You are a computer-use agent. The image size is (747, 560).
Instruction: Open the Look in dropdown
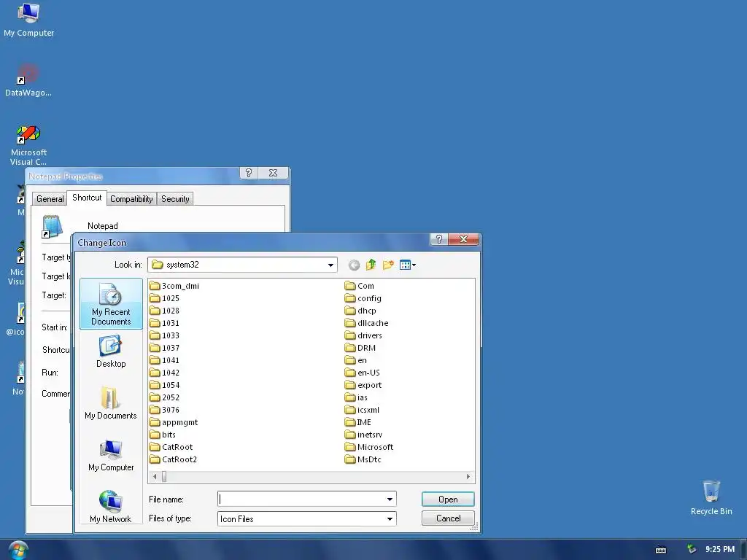330,265
